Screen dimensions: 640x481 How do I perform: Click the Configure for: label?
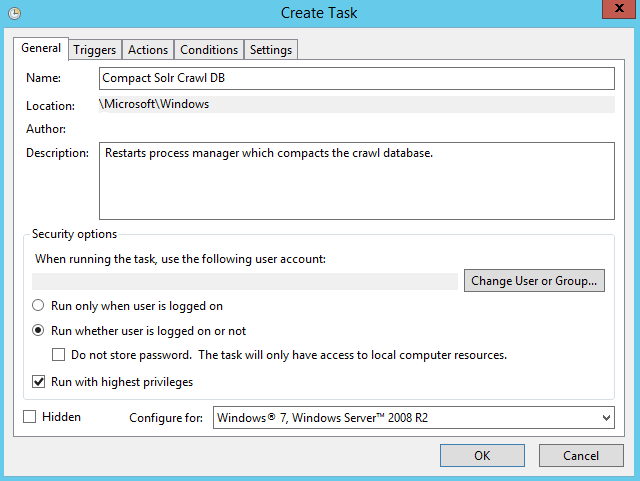(166, 418)
